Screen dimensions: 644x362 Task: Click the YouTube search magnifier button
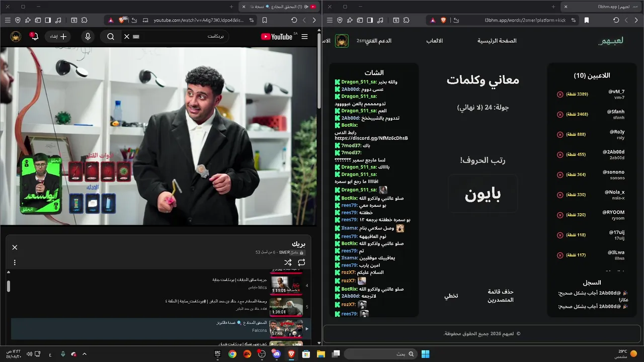point(111,37)
